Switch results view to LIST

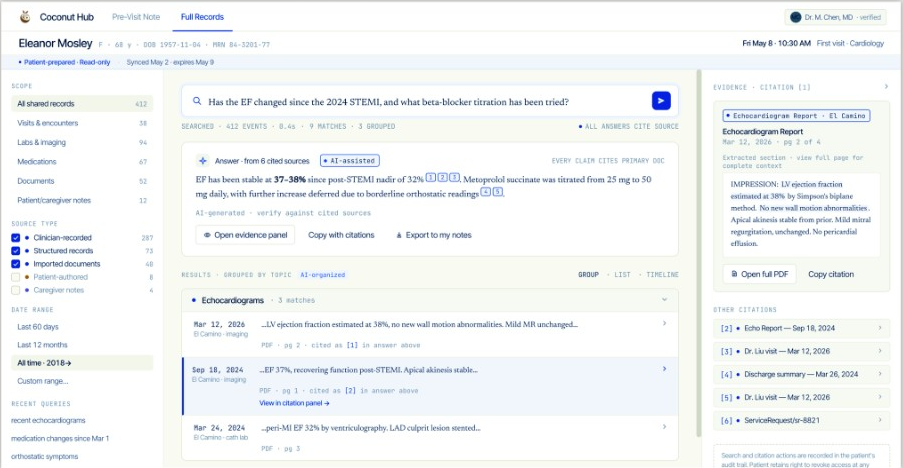click(622, 275)
